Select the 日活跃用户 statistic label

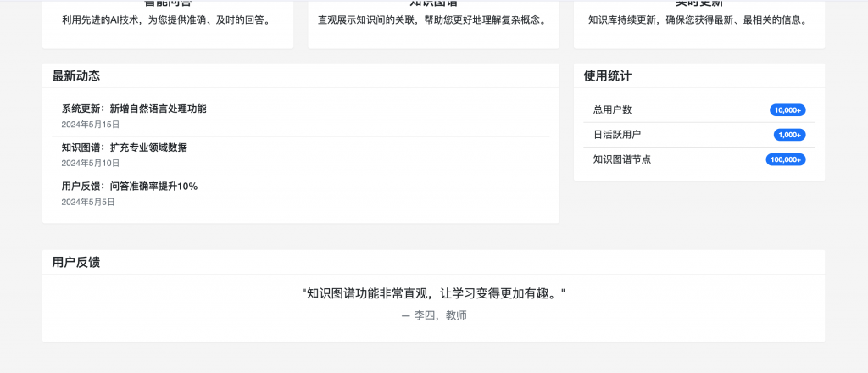click(x=617, y=135)
